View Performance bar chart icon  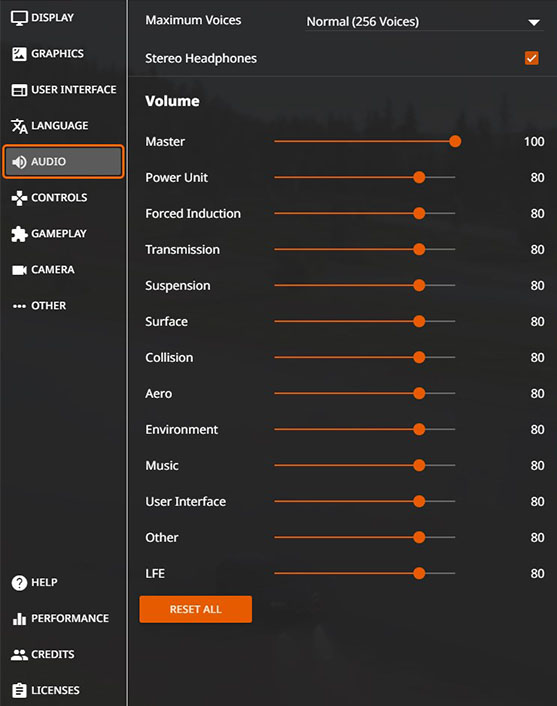19,619
